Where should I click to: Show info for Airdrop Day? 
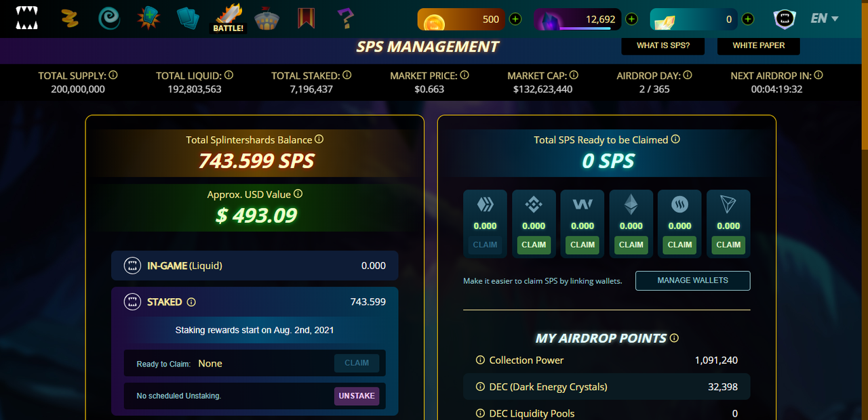tap(687, 75)
